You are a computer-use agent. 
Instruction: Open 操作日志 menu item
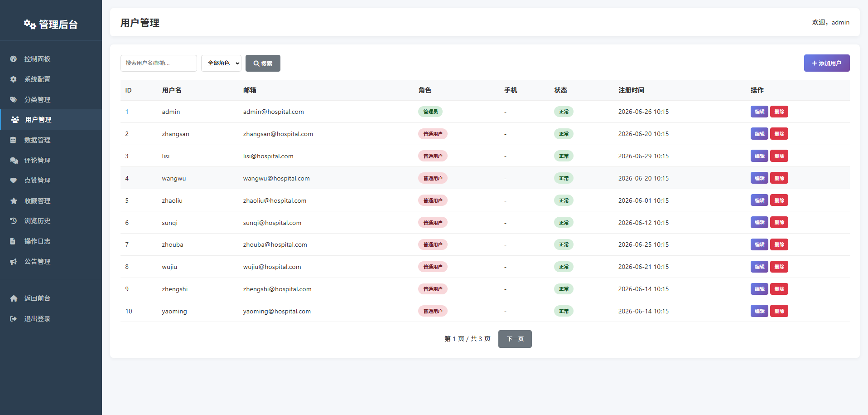[x=51, y=241]
